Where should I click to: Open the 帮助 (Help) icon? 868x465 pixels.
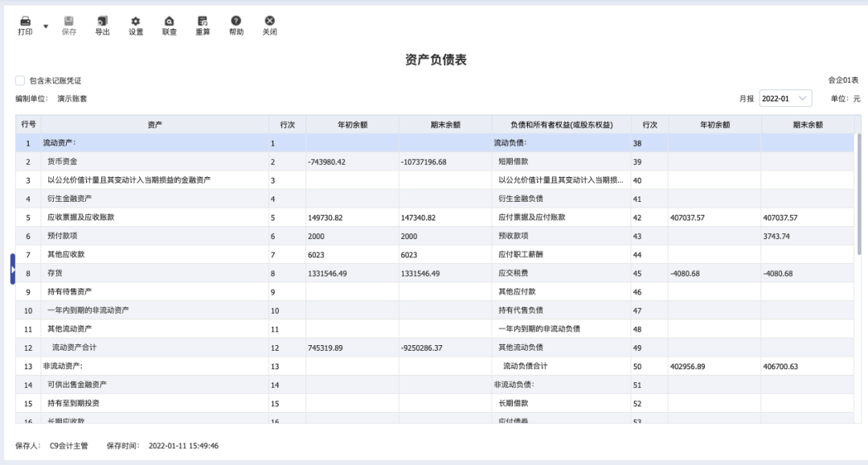pyautogui.click(x=235, y=21)
